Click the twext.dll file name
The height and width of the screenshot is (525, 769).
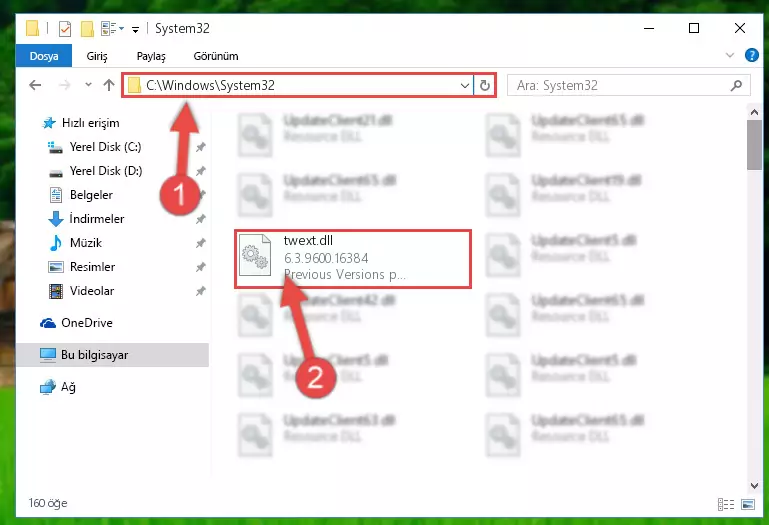(x=308, y=240)
